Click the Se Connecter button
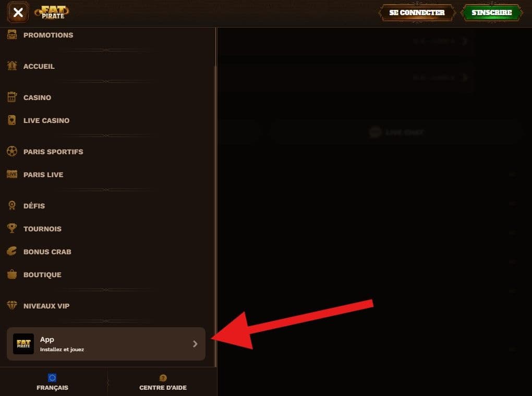The width and height of the screenshot is (532, 396). pyautogui.click(x=417, y=13)
